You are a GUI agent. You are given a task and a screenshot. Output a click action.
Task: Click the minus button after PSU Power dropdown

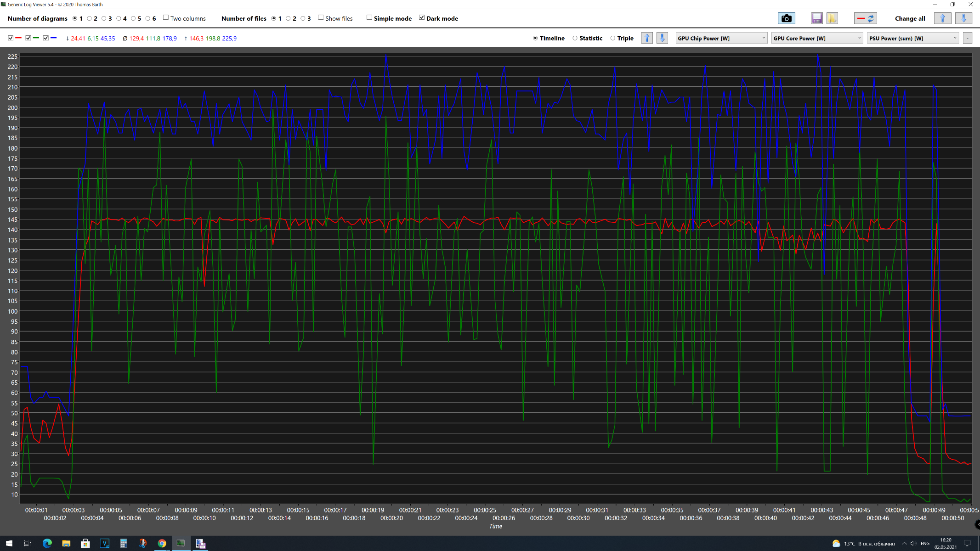click(967, 38)
